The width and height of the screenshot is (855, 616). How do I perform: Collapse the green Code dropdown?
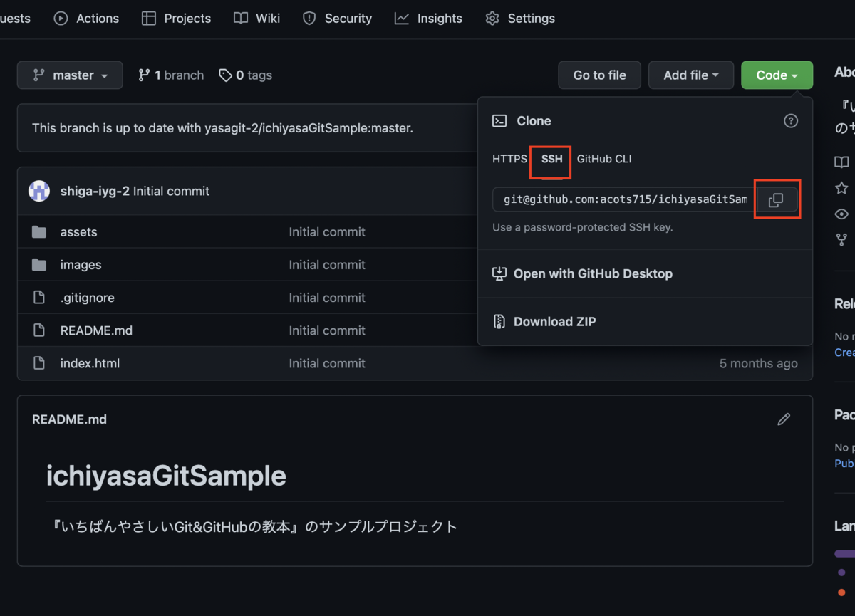pos(777,75)
